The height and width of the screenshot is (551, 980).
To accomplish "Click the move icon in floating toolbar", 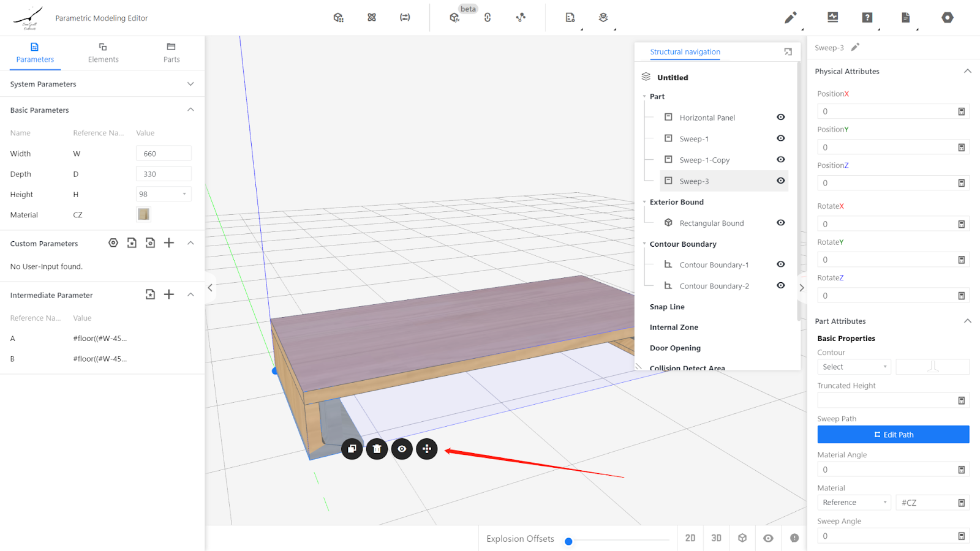I will 427,449.
